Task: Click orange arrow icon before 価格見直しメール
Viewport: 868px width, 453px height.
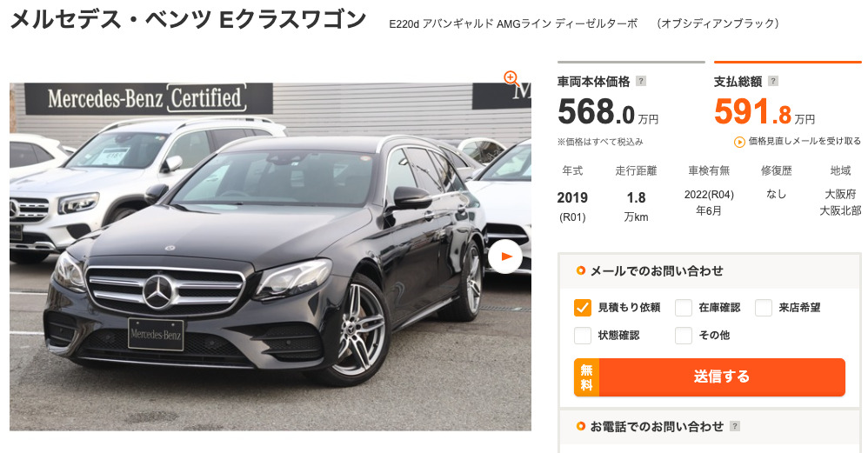Action: pyautogui.click(x=739, y=142)
